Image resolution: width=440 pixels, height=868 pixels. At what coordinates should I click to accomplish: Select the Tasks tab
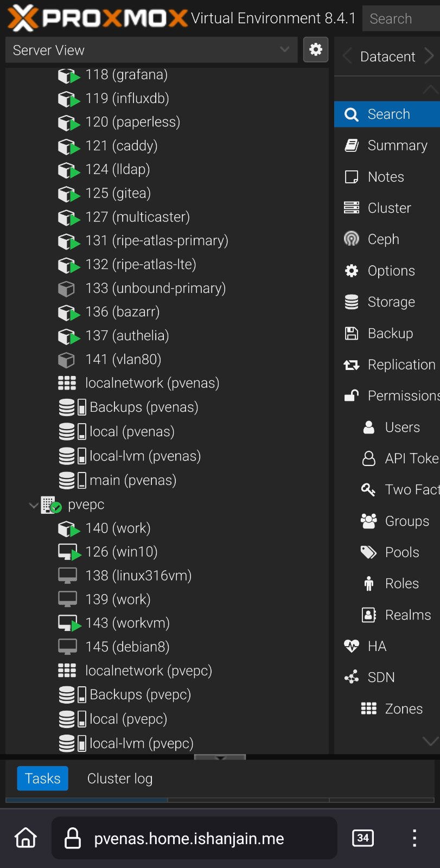(x=42, y=778)
